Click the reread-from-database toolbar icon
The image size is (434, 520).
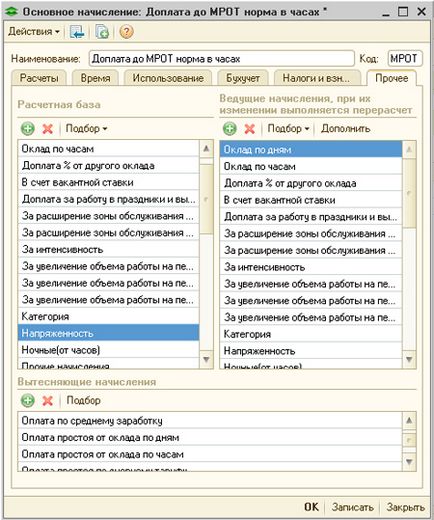tap(77, 32)
